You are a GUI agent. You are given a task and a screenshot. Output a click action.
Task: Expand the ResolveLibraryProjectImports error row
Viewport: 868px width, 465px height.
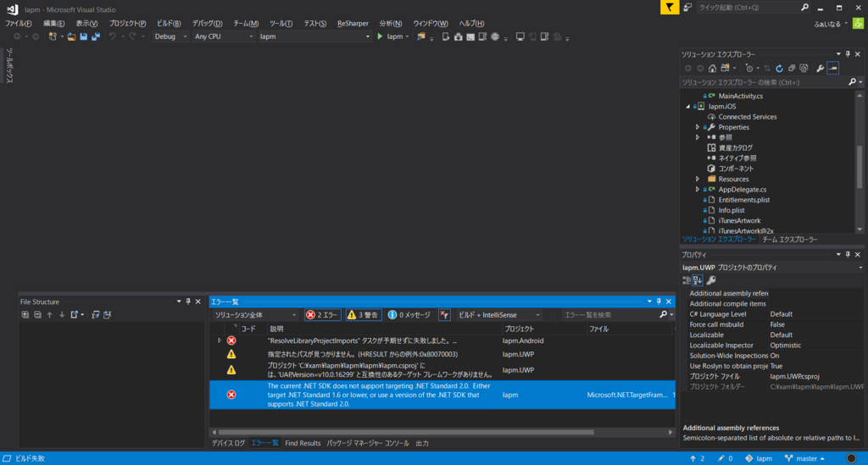[x=220, y=340]
